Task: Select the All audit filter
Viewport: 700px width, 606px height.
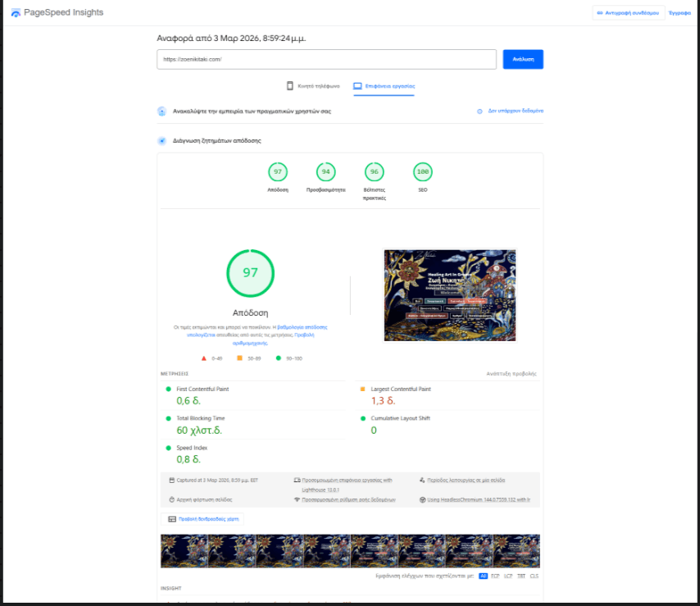Action: click(483, 576)
